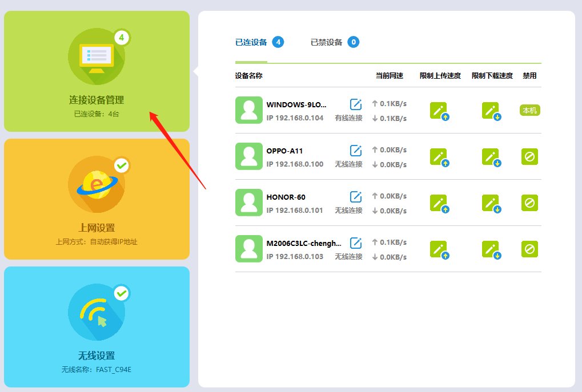Edit the M2006C3LC device name
Screen dimensions: 582x392
click(355, 243)
